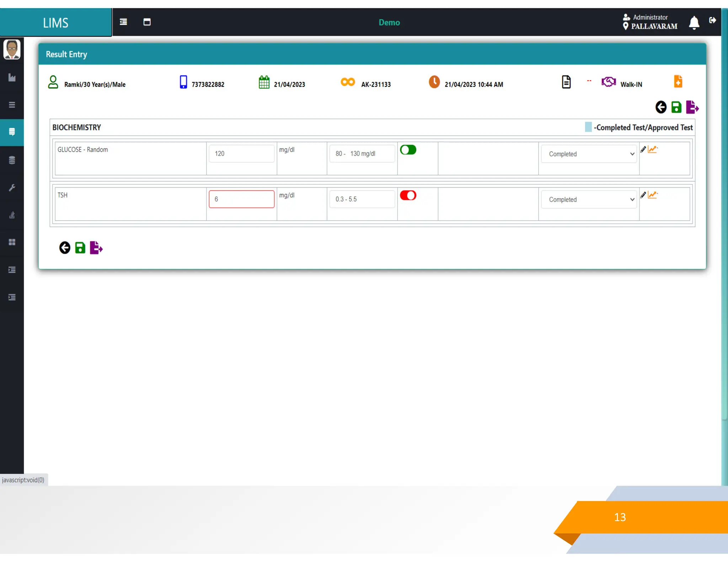Open the Completed dropdown for GLUCOSE row
The height and width of the screenshot is (562, 728).
589,154
